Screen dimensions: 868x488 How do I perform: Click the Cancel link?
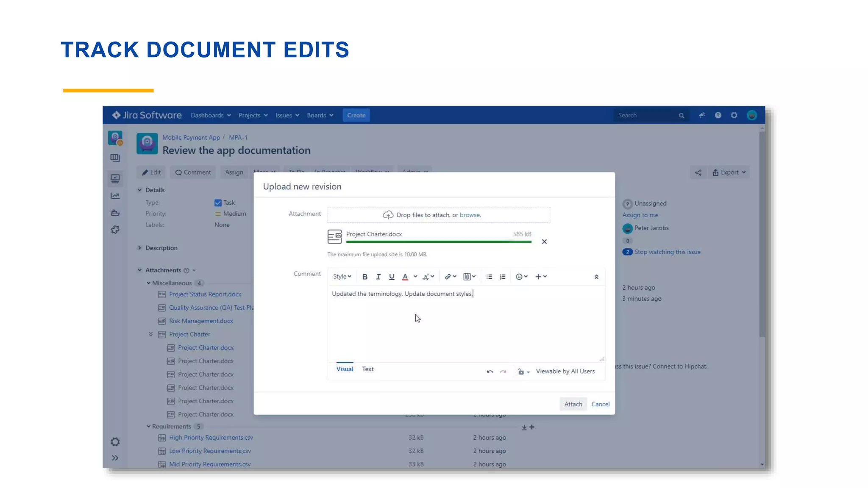pos(600,404)
